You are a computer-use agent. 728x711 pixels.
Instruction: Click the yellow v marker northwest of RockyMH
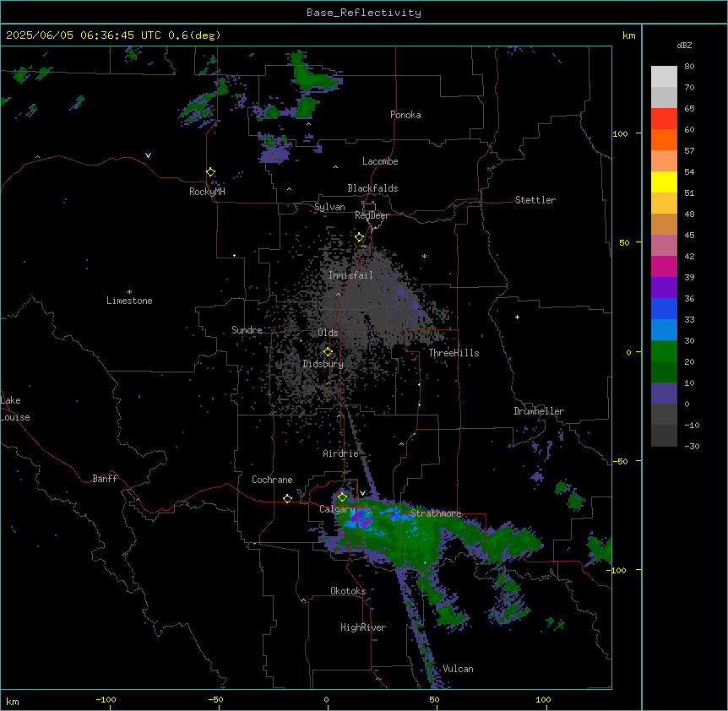(x=148, y=155)
